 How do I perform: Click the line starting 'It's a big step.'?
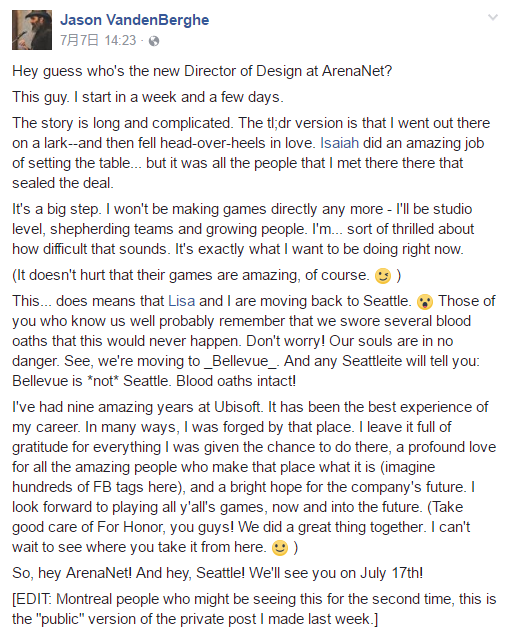pyautogui.click(x=242, y=209)
